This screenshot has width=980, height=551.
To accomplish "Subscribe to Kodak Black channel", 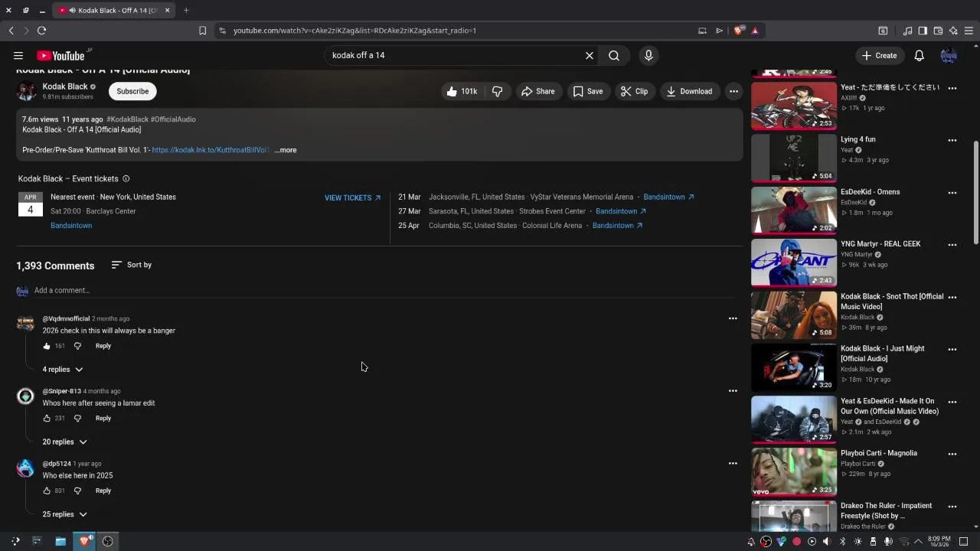I will [132, 91].
